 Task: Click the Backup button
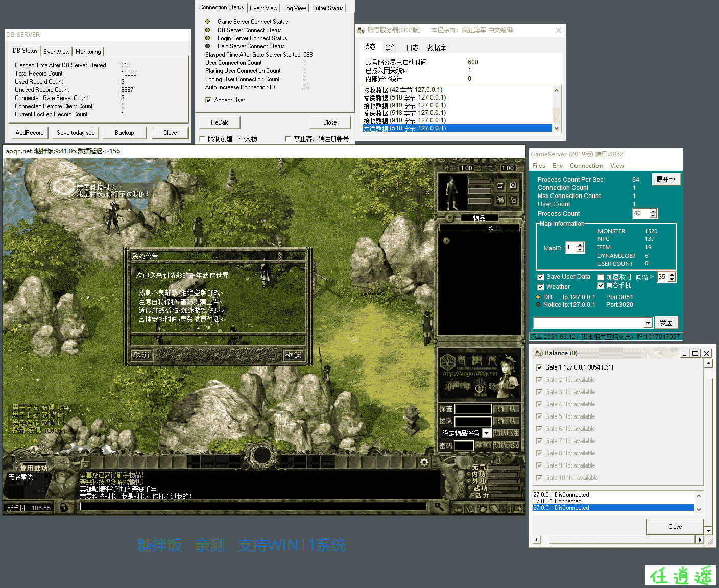point(124,133)
